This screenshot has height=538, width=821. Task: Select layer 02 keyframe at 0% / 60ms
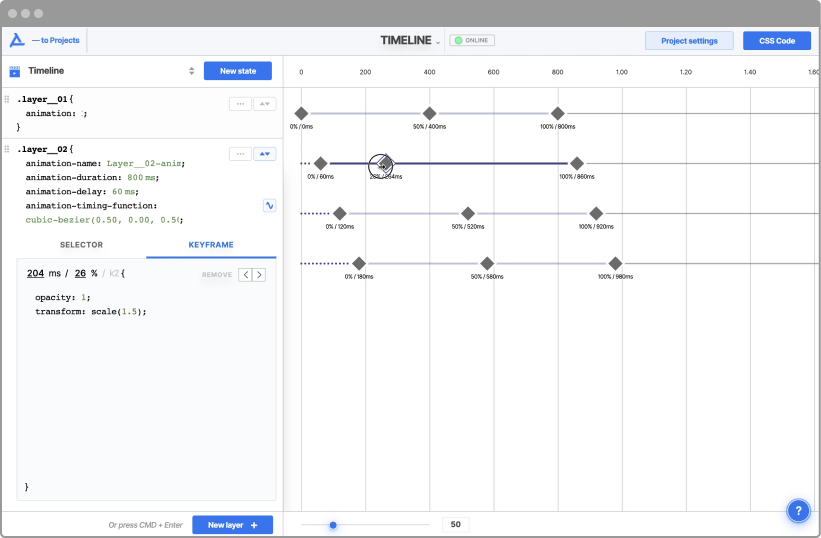320,163
